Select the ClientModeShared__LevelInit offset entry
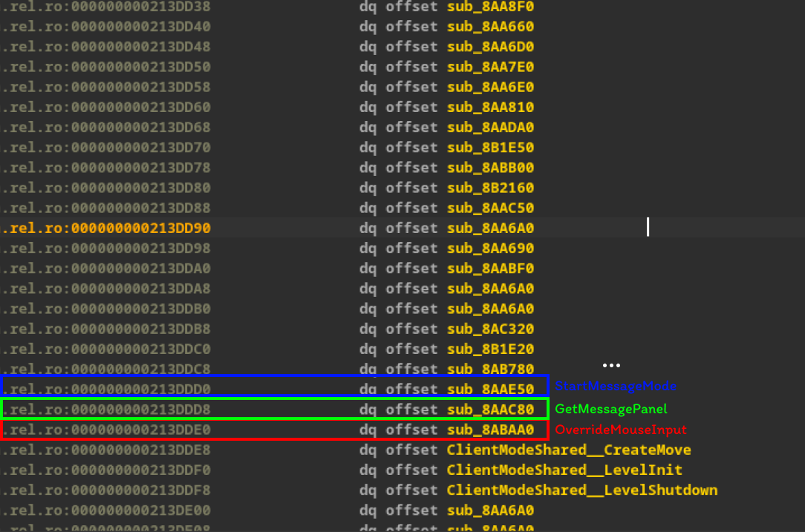 (x=564, y=470)
